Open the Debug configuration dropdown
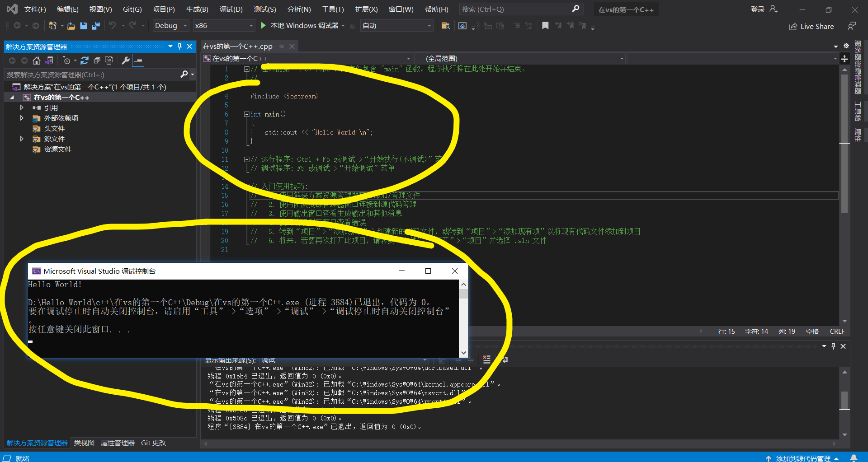Image resolution: width=868 pixels, height=462 pixels. (x=171, y=26)
